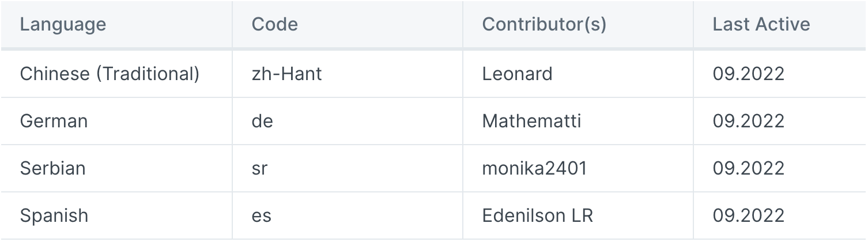Click the sr language code
868x242 pixels.
tap(260, 168)
